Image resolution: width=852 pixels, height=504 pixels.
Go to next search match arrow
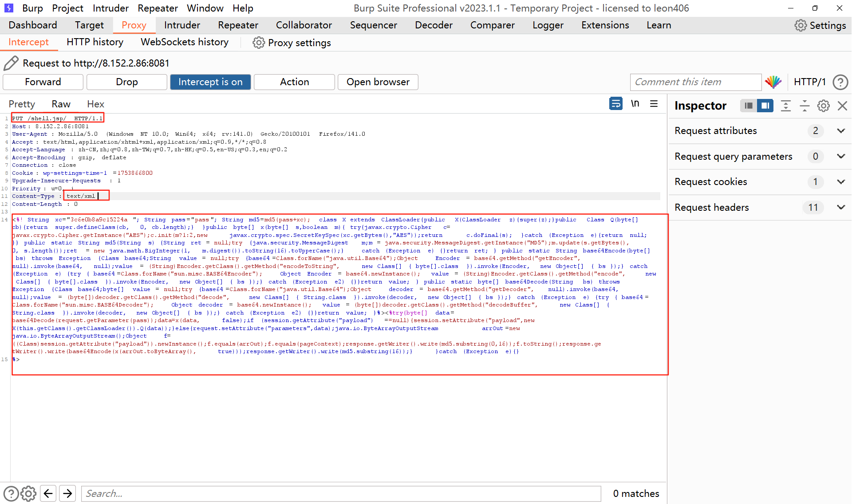(67, 493)
